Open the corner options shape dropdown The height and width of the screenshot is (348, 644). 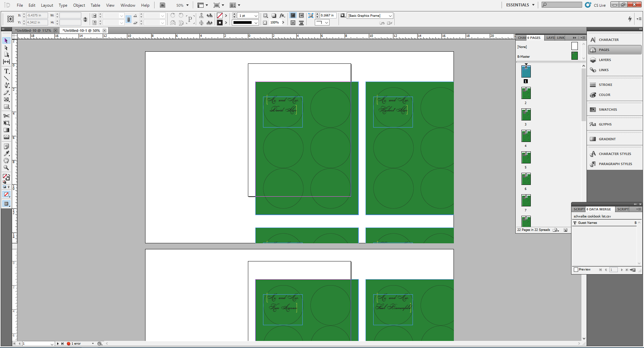[x=322, y=22]
